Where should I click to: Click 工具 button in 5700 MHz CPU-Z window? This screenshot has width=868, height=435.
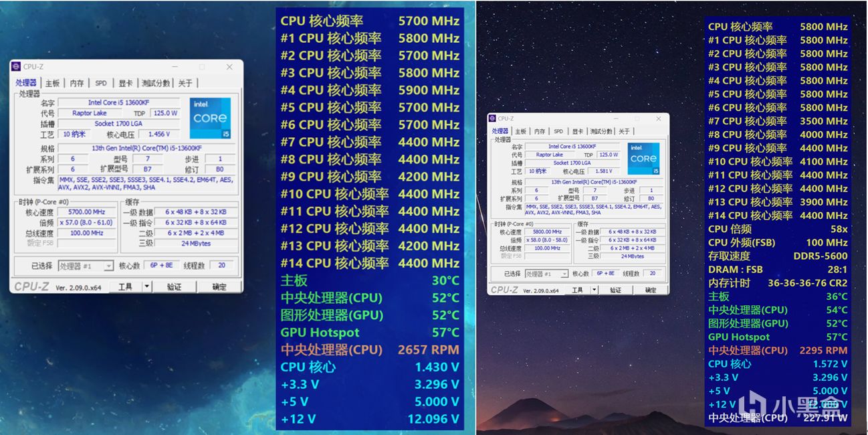126,286
